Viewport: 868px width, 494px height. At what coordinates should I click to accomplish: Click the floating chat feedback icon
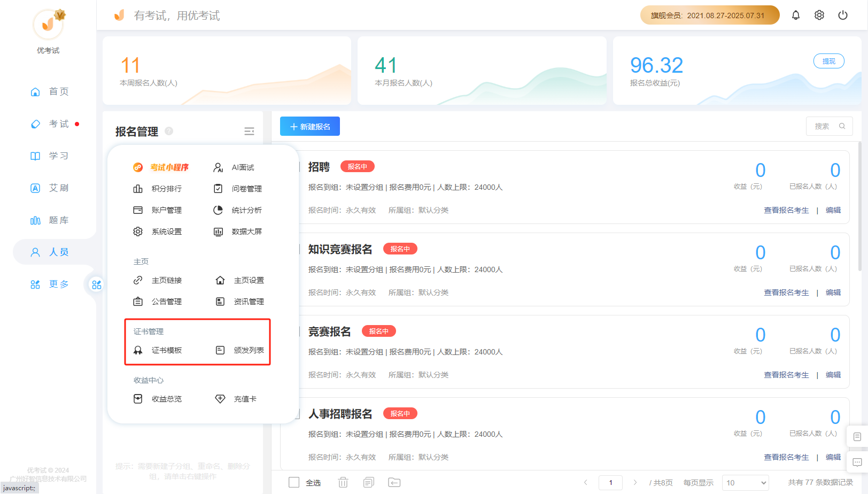click(x=857, y=462)
